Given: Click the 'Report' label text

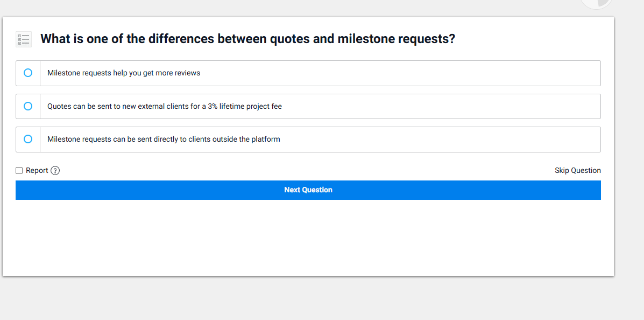Looking at the screenshot, I should coord(37,171).
